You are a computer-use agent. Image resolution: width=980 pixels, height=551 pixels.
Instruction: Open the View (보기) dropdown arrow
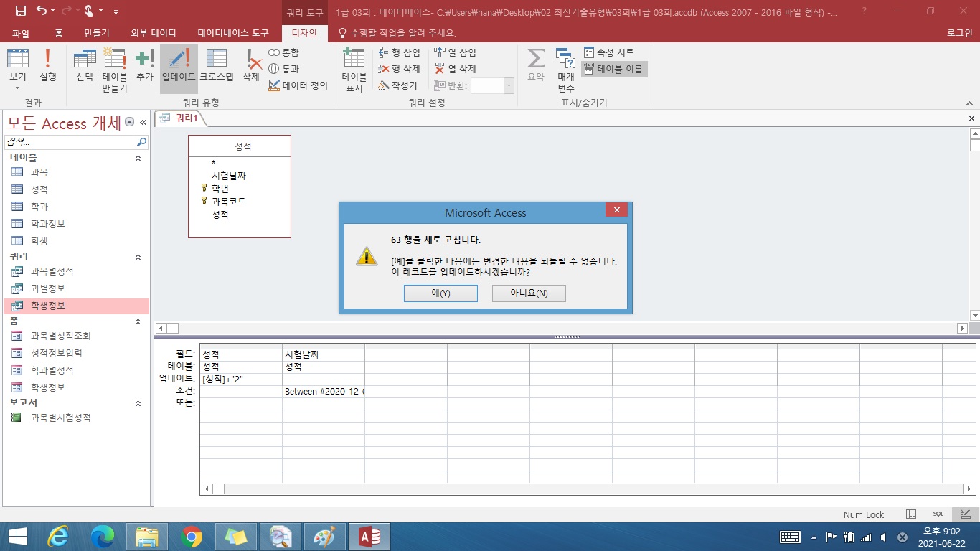[x=18, y=88]
